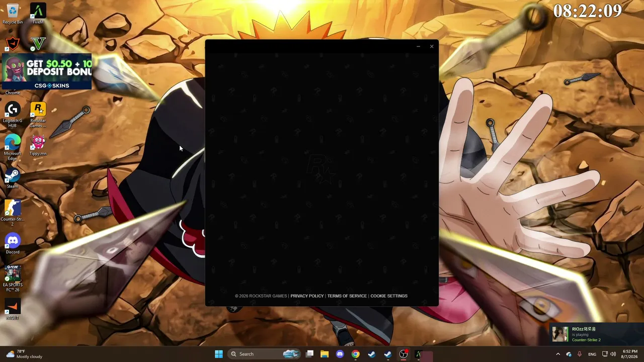Switch to Discord in the taskbar
The width and height of the screenshot is (644, 362).
coord(340,354)
